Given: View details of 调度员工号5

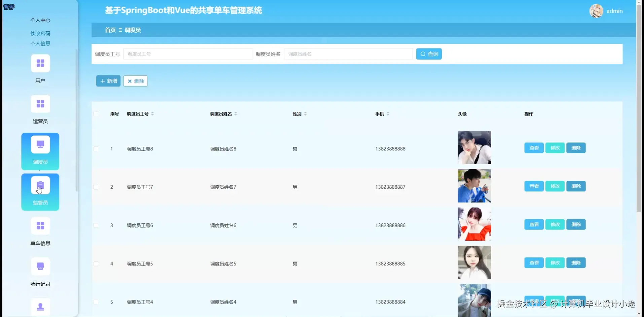Looking at the screenshot, I should pos(534,263).
